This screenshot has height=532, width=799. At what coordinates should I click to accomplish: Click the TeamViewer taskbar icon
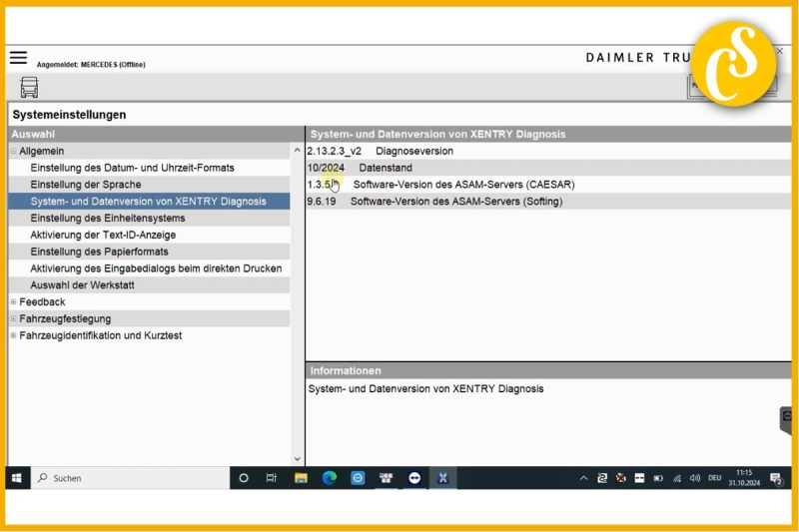tap(414, 478)
